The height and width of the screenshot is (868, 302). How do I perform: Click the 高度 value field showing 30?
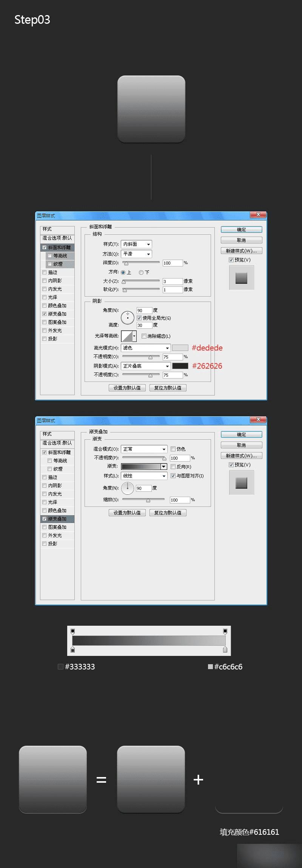(144, 325)
